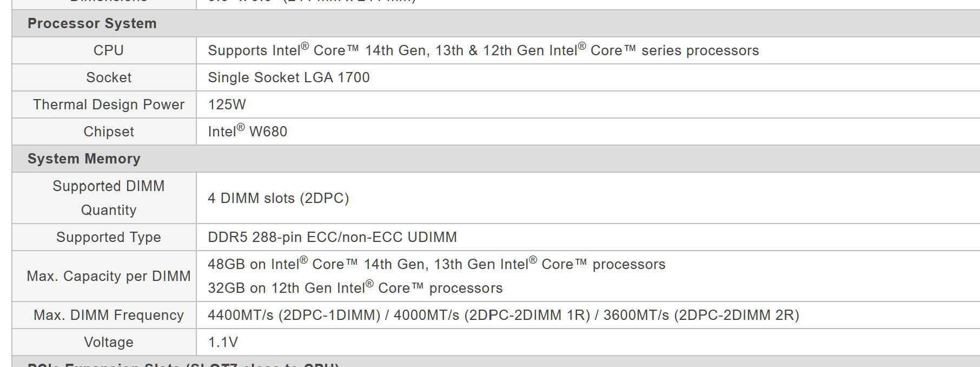Select the supported Intel Core processors text
This screenshot has width=980, height=367.
tap(483, 51)
